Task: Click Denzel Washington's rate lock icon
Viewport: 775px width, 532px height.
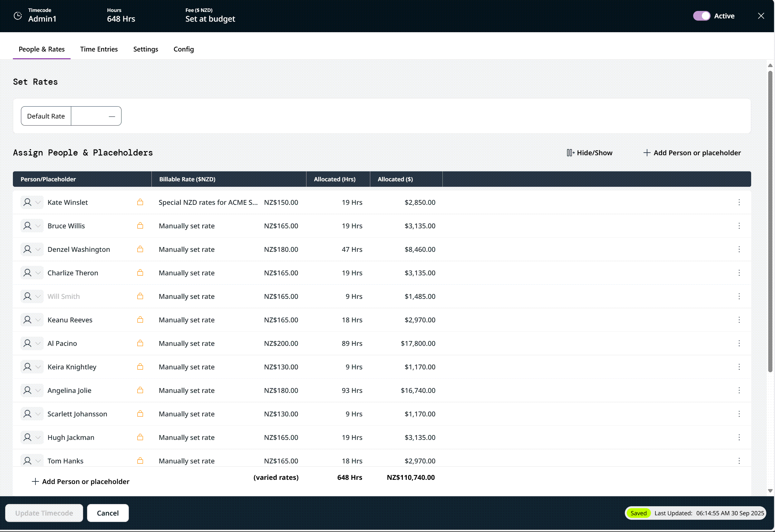Action: tap(140, 249)
